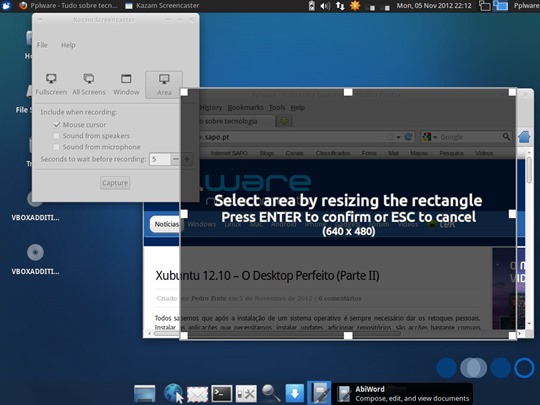Screen dimensions: 540x405
Task: Open article 'Xubuntu 12.10 – O Desktop Perfeito (Parte II)'
Action: (267, 276)
